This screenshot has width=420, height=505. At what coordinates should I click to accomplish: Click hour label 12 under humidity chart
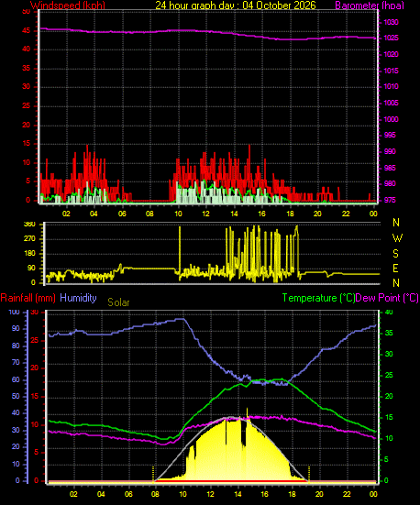click(x=210, y=494)
